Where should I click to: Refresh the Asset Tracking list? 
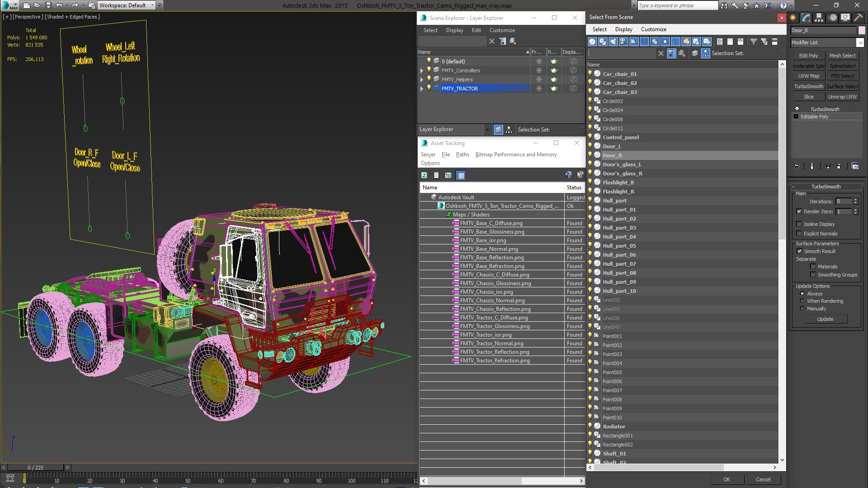pyautogui.click(x=424, y=175)
